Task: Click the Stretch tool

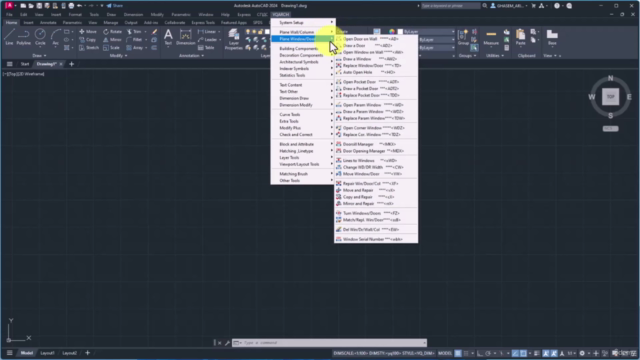Action: coord(89,48)
